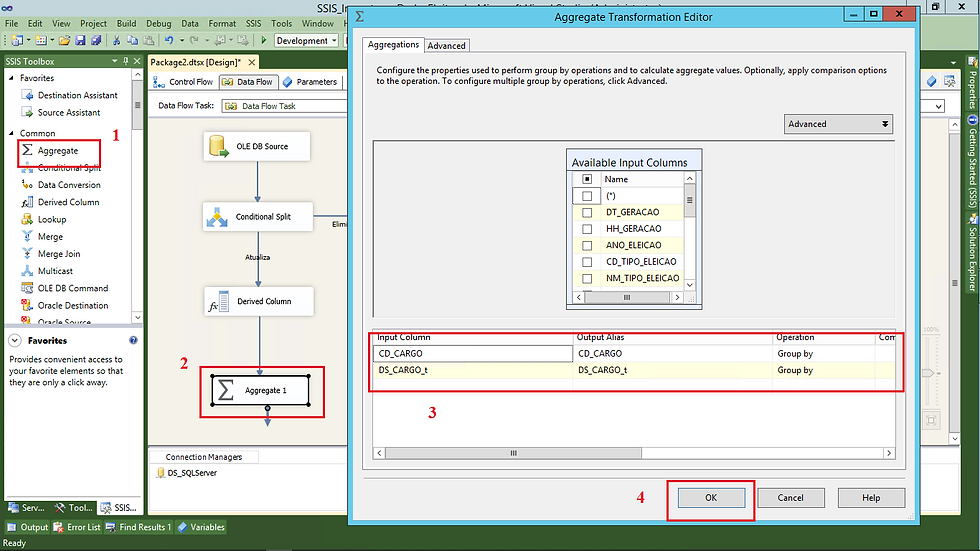This screenshot has width=980, height=551.
Task: Click the Save All toolbar icon
Action: tap(96, 41)
